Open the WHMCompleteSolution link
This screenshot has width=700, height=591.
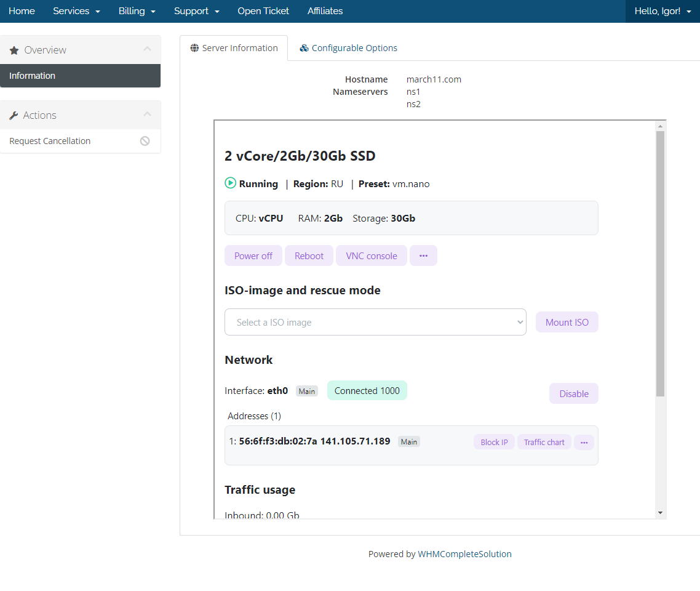464,554
